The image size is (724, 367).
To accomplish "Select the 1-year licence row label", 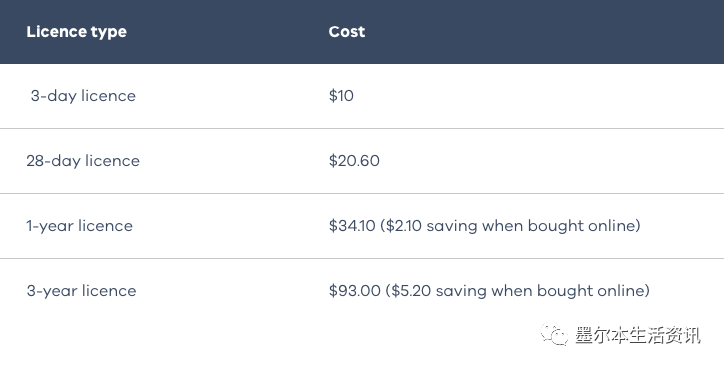I will [79, 226].
